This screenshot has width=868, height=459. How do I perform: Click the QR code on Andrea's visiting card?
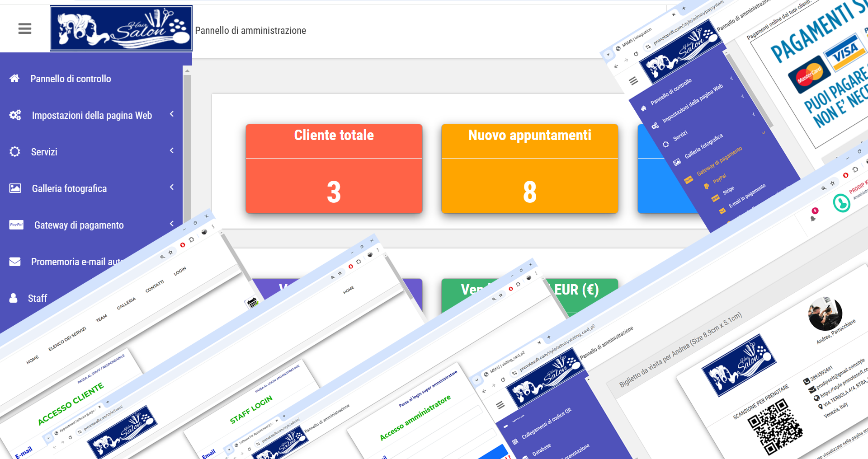pos(775,427)
